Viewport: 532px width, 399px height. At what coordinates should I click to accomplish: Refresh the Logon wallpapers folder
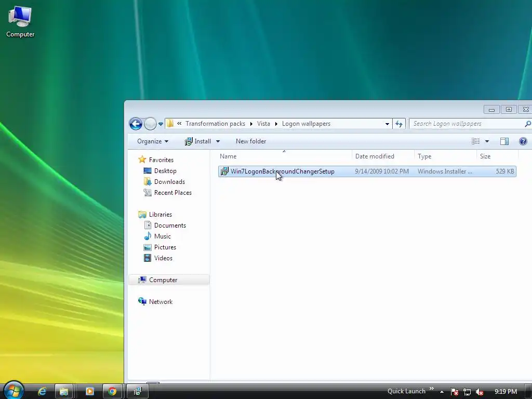399,124
